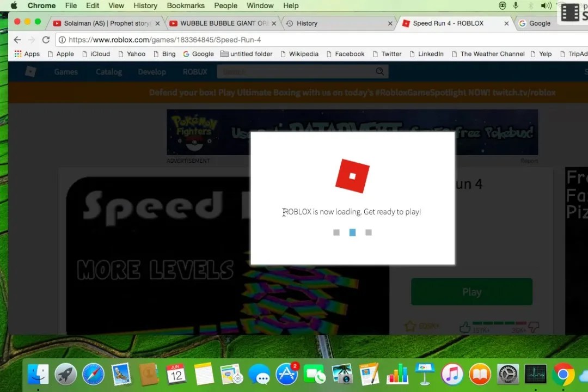Open the People menu

point(225,5)
